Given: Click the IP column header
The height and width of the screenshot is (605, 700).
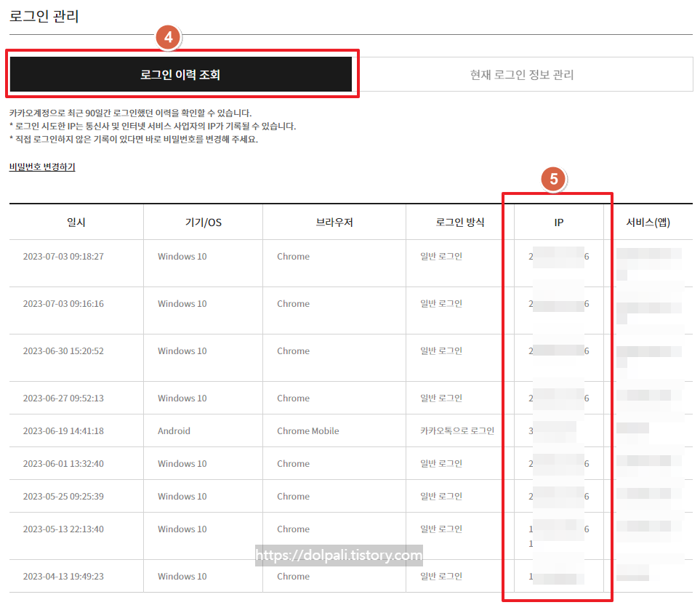Looking at the screenshot, I should click(x=559, y=223).
